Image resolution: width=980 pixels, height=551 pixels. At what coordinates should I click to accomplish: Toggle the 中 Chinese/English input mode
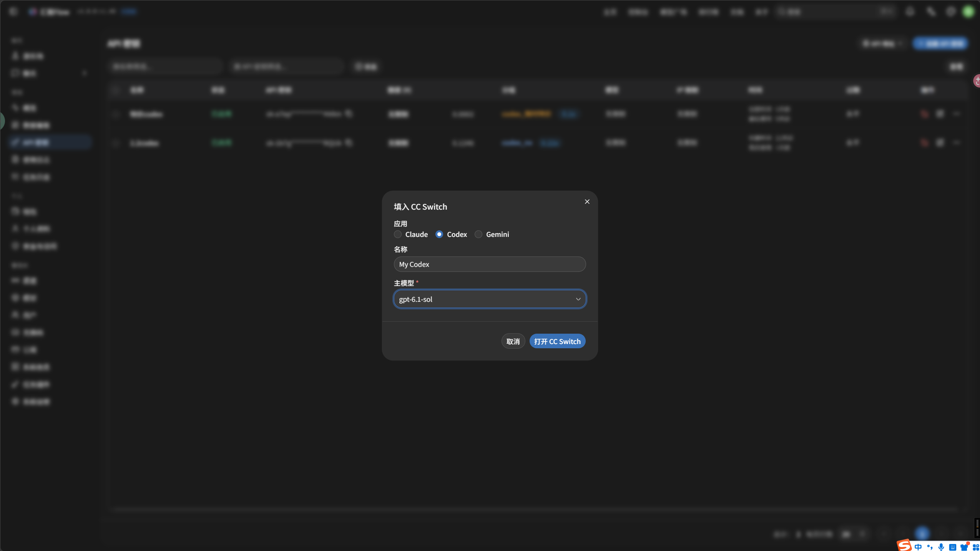(918, 547)
